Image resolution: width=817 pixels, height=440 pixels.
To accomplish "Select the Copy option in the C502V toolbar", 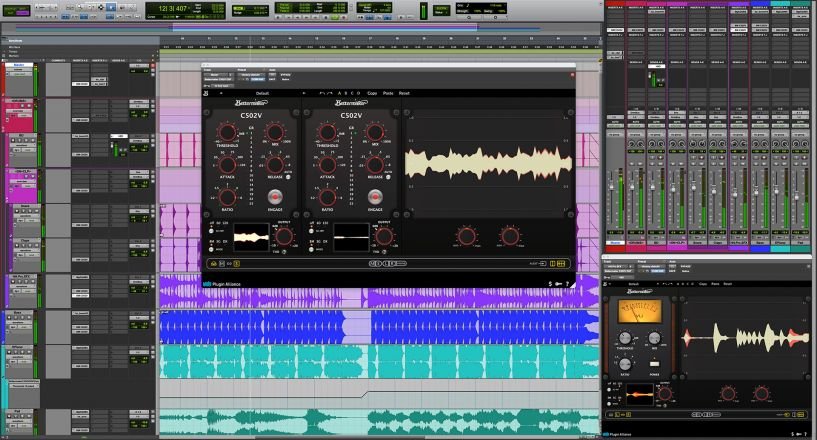I will 372,92.
